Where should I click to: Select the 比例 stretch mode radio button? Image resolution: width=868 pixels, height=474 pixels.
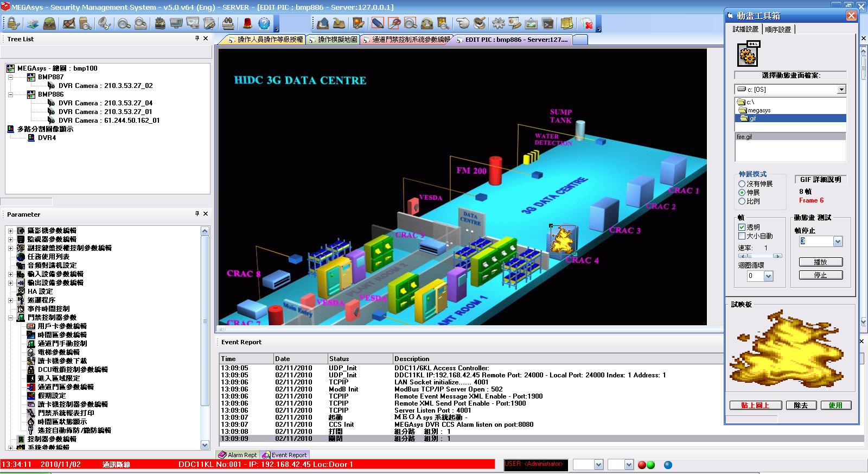click(742, 201)
